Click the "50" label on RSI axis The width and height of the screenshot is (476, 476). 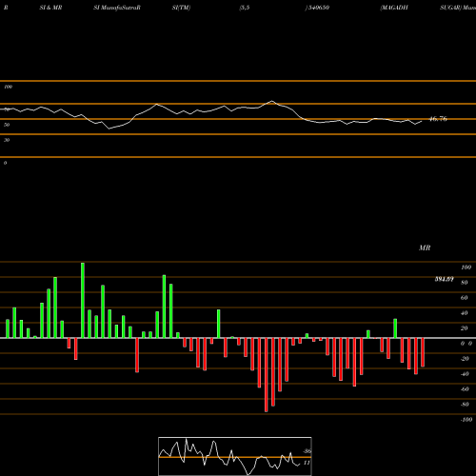[x=7, y=125]
